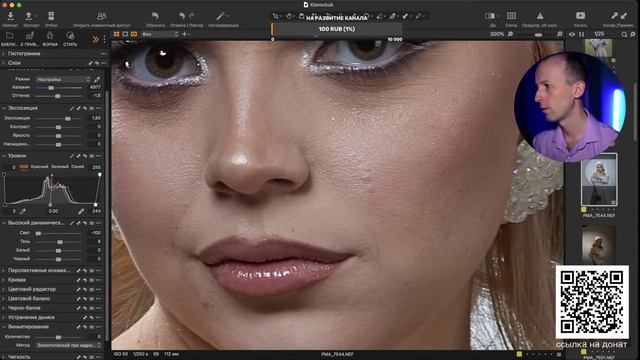Viewport: 640px width, 360px height.
Task: Click the Import (Импорт) toolbar icon
Action: point(10,16)
